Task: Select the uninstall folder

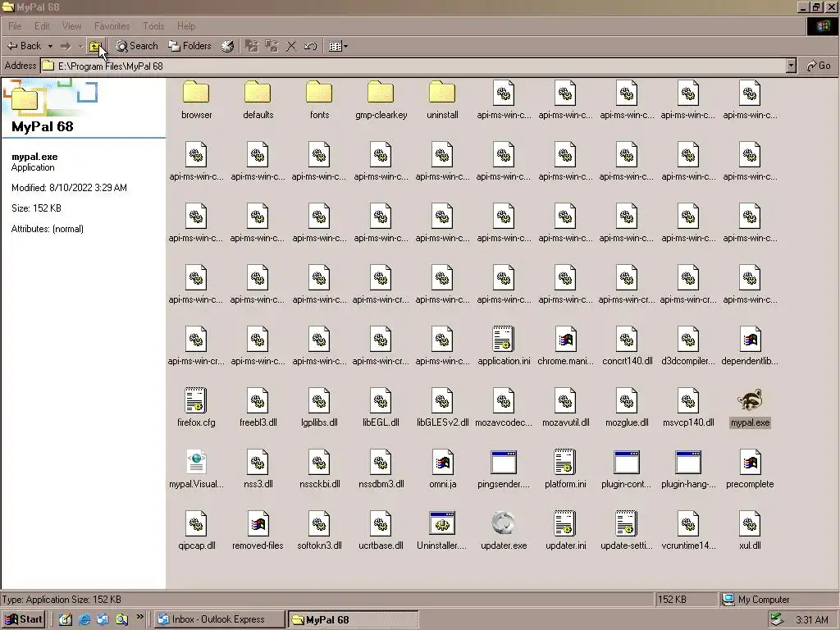Action: (442, 100)
